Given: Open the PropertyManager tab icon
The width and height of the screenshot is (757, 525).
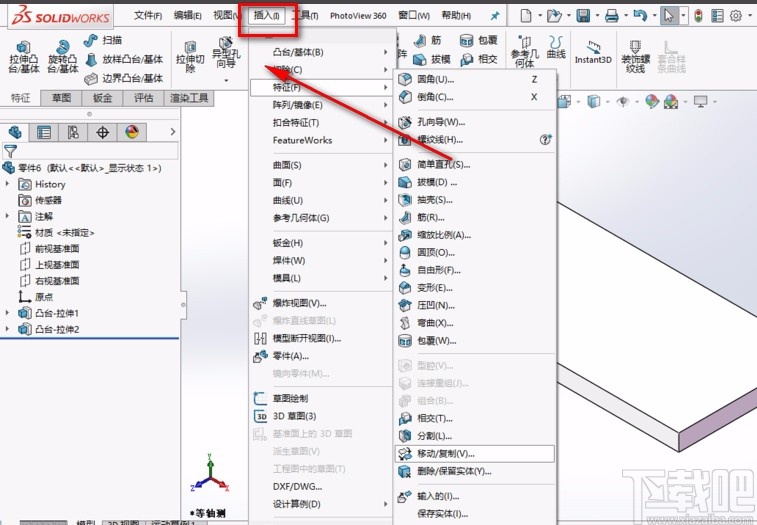Looking at the screenshot, I should 44,132.
